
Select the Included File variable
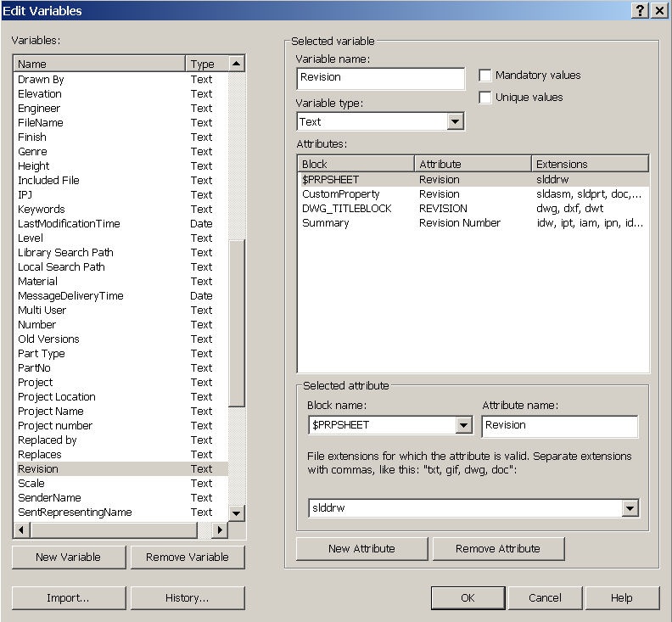coord(121,181)
